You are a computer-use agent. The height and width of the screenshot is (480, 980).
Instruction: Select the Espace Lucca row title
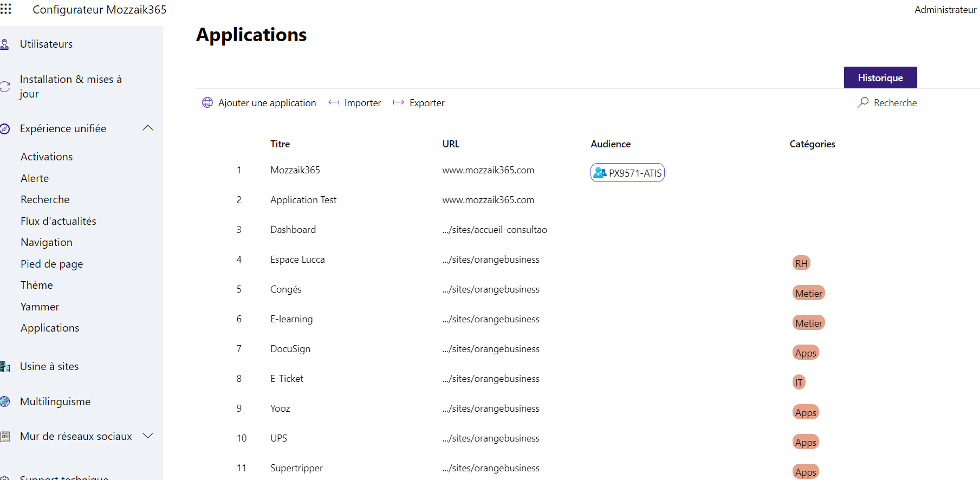tap(297, 260)
